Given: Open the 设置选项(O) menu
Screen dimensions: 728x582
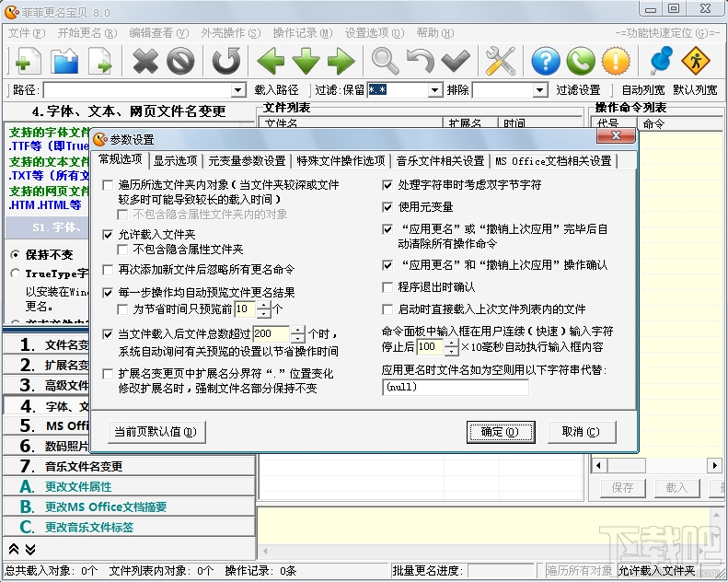Looking at the screenshot, I should 375,33.
